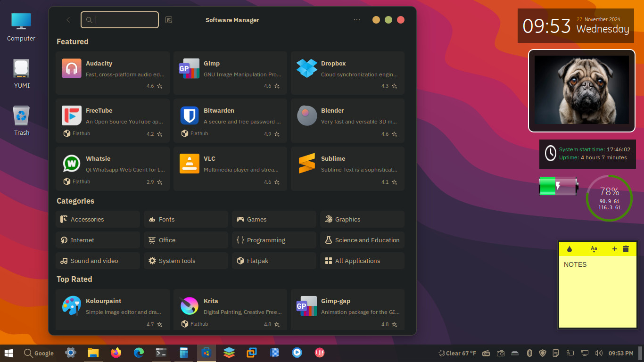Click the Software Manager search field

click(x=120, y=20)
